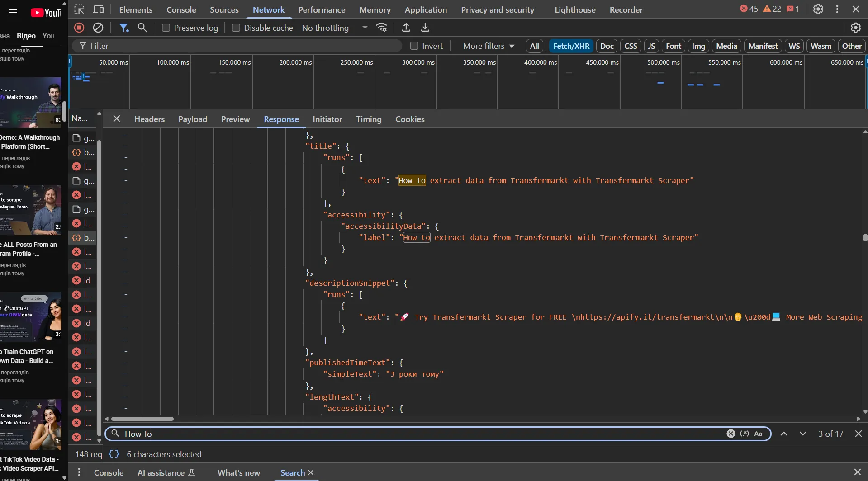Check the Disable cache option
Screen dimensions: 868x481
coord(236,28)
